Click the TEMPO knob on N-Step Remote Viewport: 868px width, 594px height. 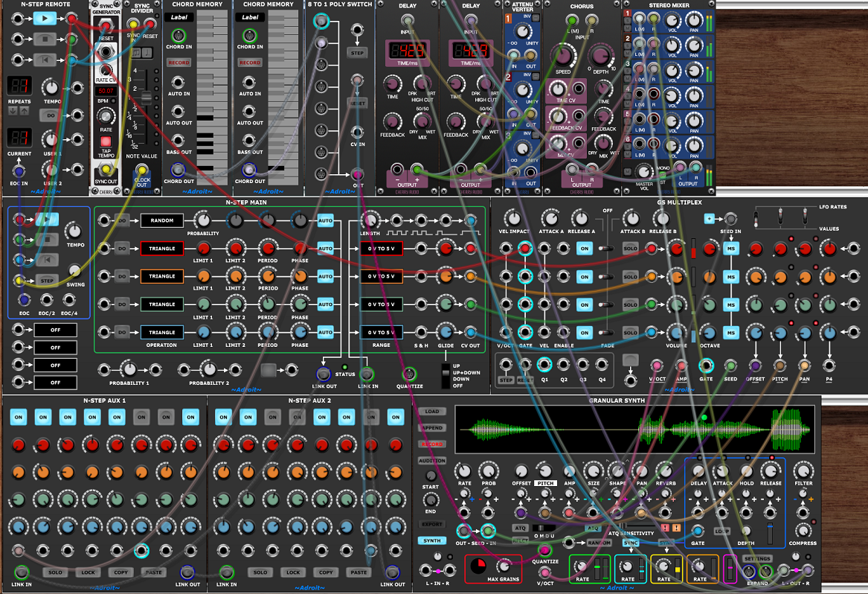pyautogui.click(x=51, y=88)
